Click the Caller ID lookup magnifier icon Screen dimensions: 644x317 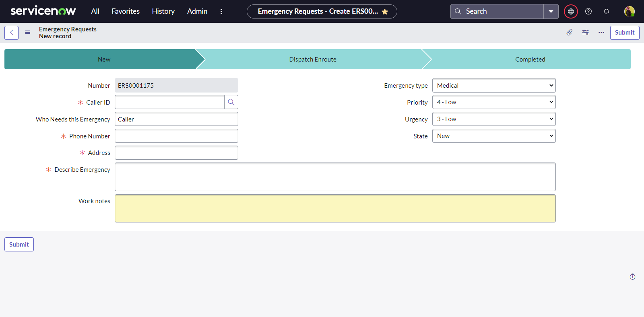pos(231,102)
